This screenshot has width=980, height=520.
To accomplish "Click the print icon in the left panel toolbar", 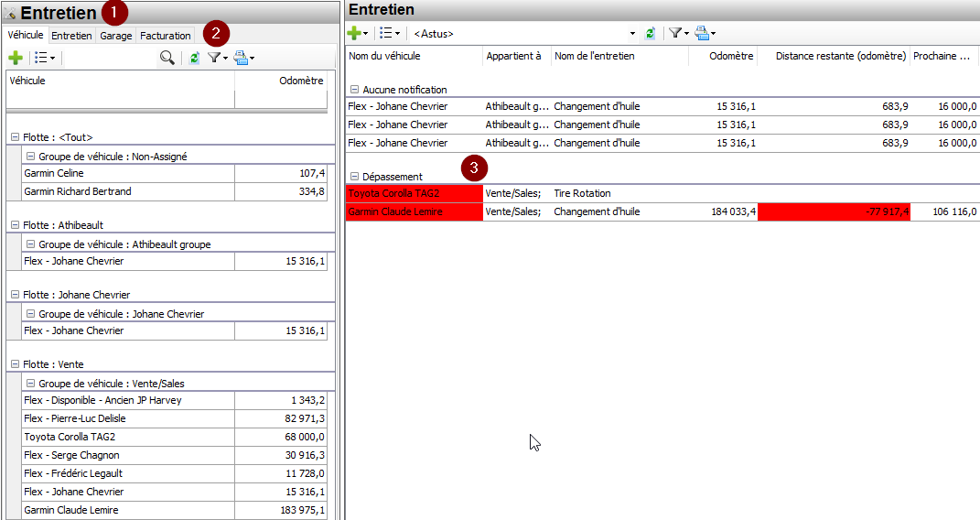I will click(242, 58).
